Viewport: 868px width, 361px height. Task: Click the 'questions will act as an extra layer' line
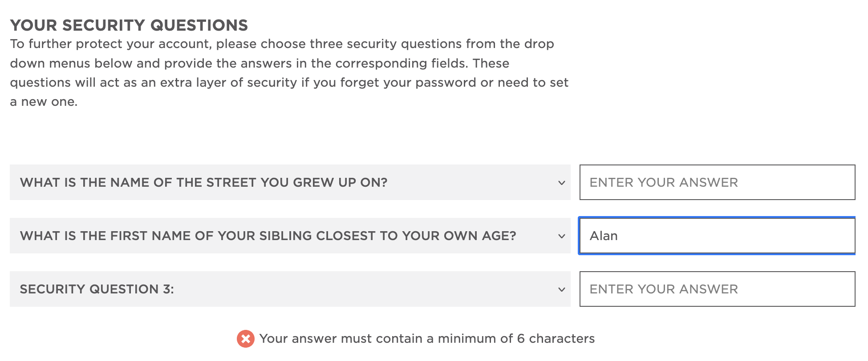(x=289, y=83)
